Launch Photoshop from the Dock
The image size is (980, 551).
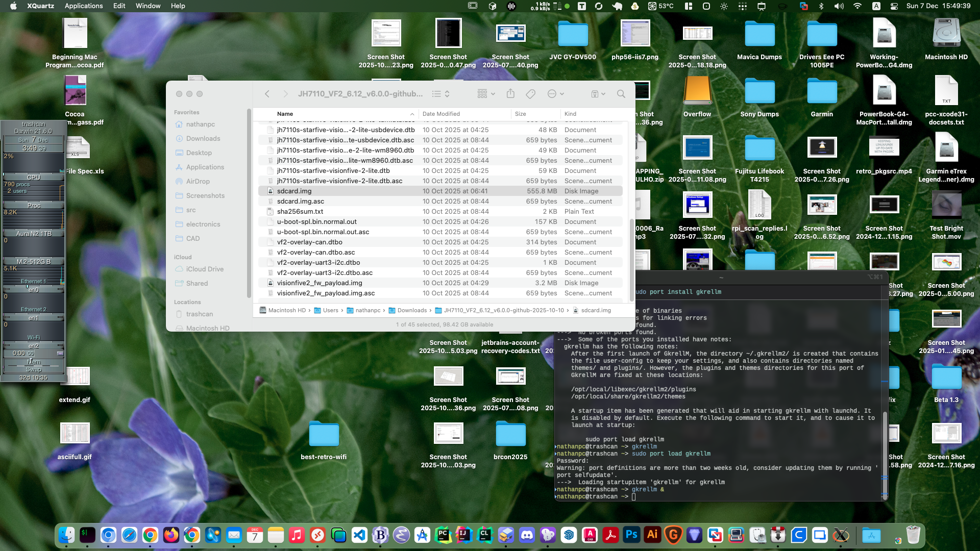click(631, 535)
